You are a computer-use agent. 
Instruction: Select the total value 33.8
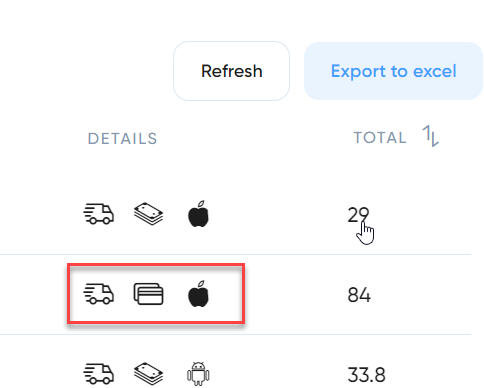click(366, 375)
